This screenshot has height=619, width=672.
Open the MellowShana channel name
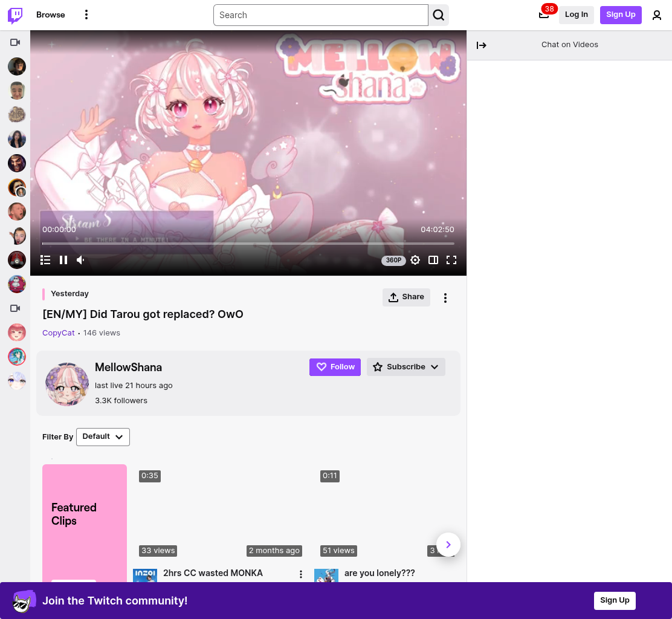(128, 368)
